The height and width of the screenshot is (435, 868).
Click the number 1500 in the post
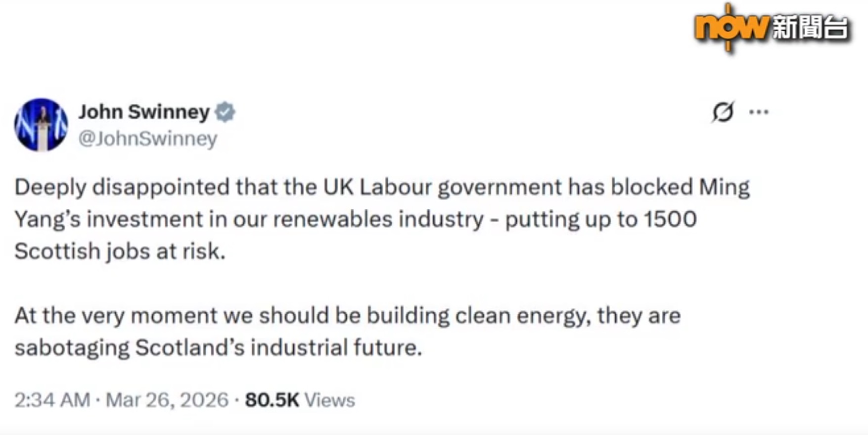(670, 219)
